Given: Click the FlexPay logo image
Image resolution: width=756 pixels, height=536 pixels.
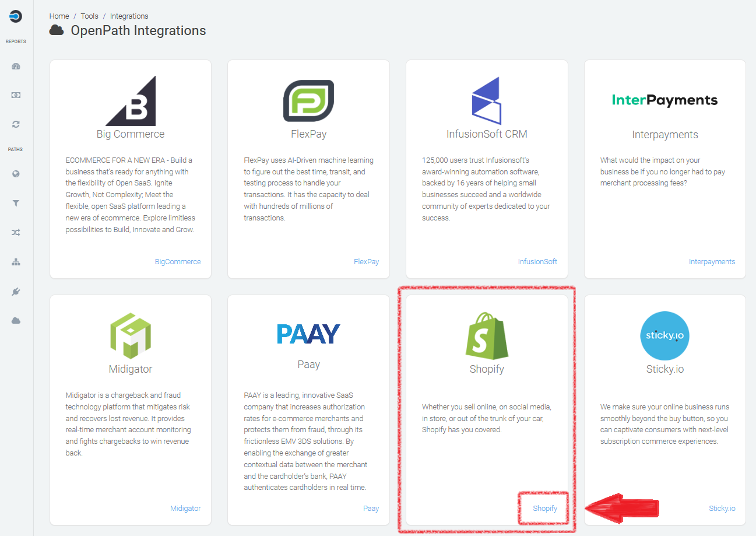Looking at the screenshot, I should 308,100.
